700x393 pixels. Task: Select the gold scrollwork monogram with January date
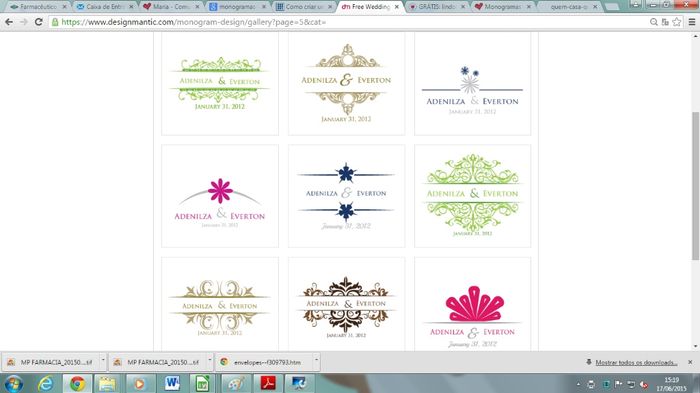(x=346, y=83)
